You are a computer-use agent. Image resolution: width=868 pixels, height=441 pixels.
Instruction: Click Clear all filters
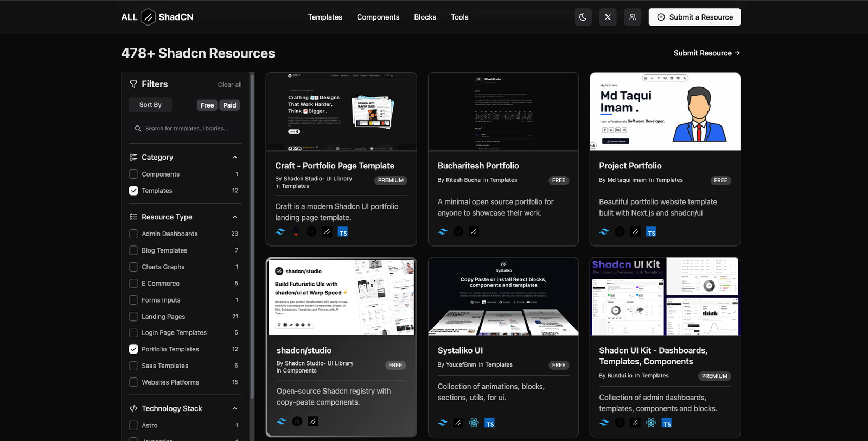229,85
